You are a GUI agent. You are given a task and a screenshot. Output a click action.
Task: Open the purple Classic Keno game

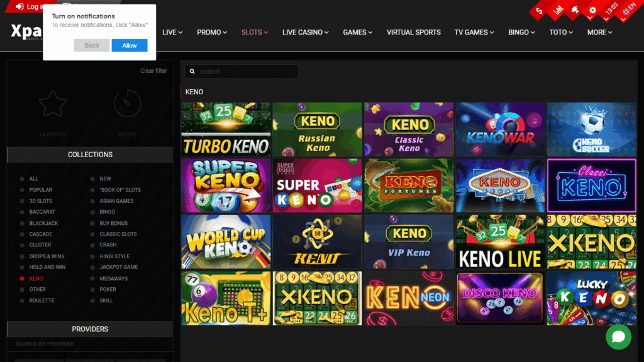click(409, 129)
